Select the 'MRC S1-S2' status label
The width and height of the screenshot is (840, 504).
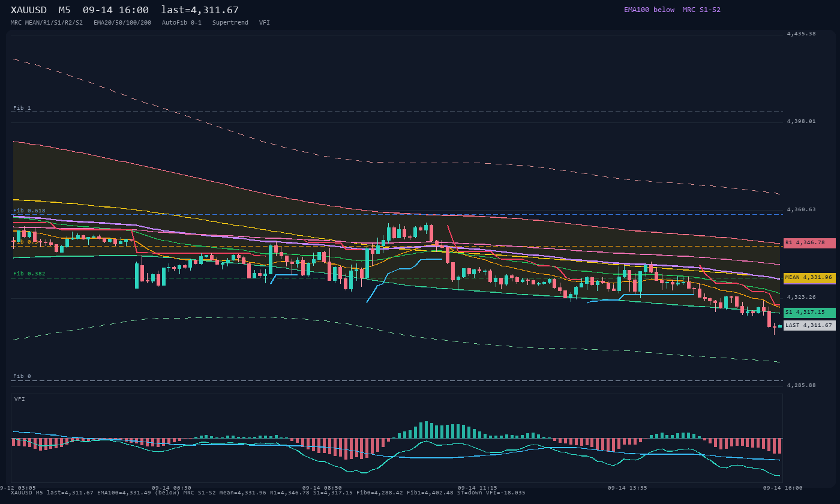(x=701, y=10)
